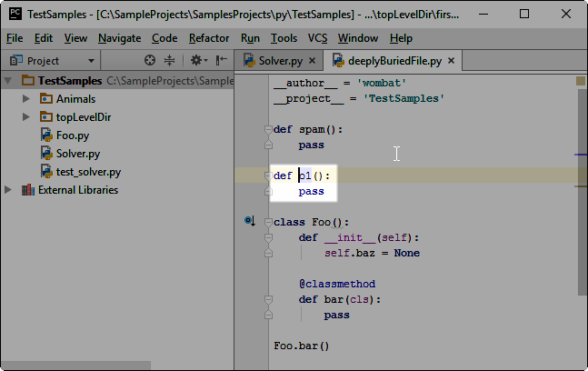This screenshot has width=588, height=371.
Task: Click the override gutter icon beside class Foo
Action: pyautogui.click(x=249, y=222)
